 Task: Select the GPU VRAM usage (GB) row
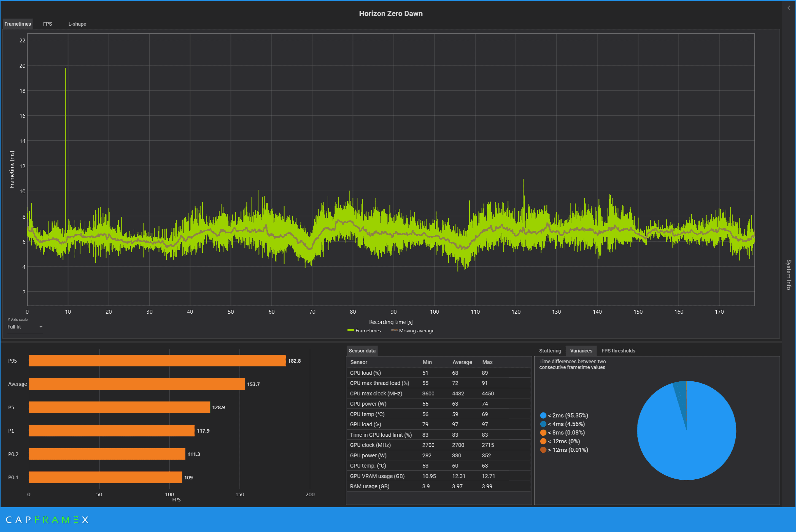[439, 476]
